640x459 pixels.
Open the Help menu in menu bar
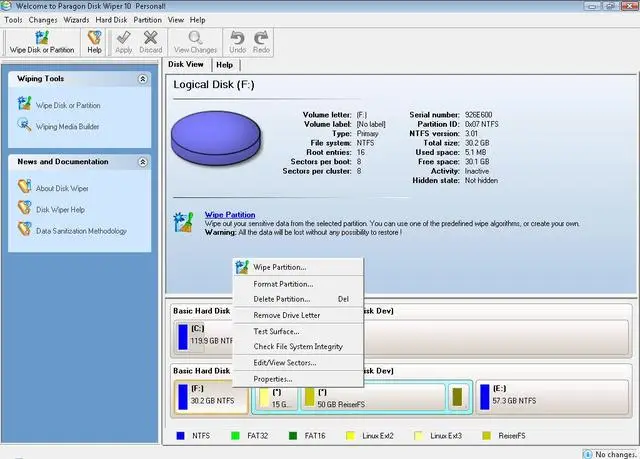point(198,20)
